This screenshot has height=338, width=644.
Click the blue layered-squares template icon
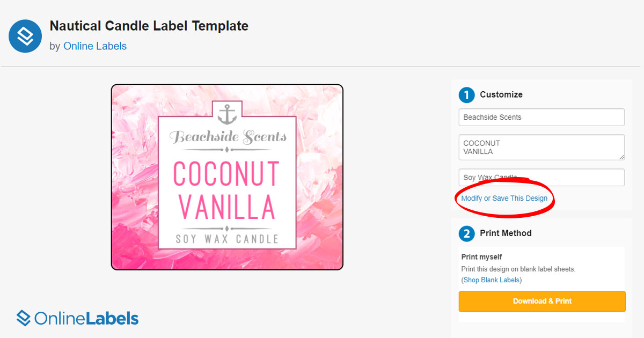pos(25,36)
